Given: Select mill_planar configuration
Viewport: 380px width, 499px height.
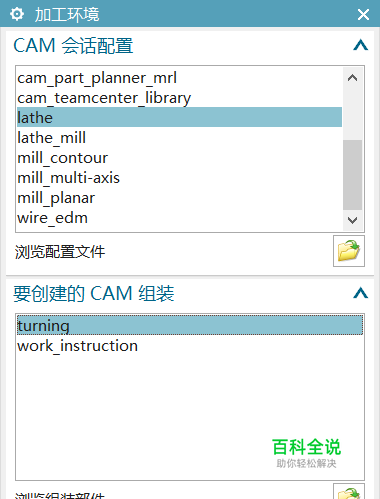Looking at the screenshot, I should coord(179,198).
